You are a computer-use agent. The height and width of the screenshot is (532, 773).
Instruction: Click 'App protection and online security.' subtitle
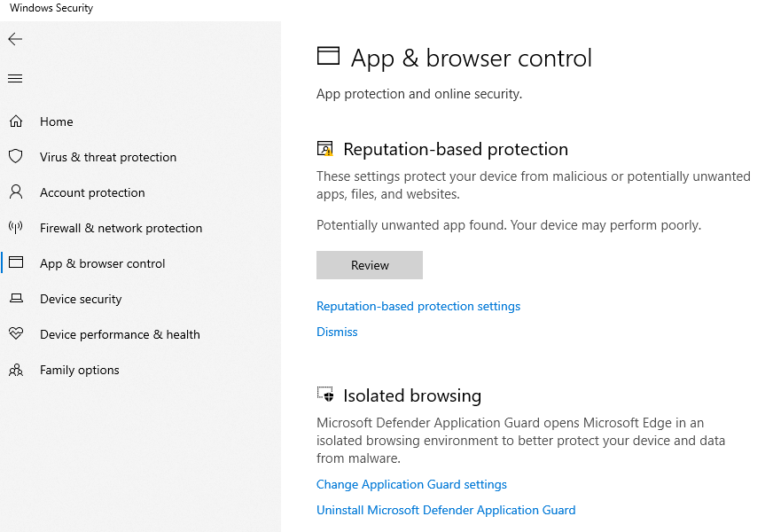coord(419,94)
